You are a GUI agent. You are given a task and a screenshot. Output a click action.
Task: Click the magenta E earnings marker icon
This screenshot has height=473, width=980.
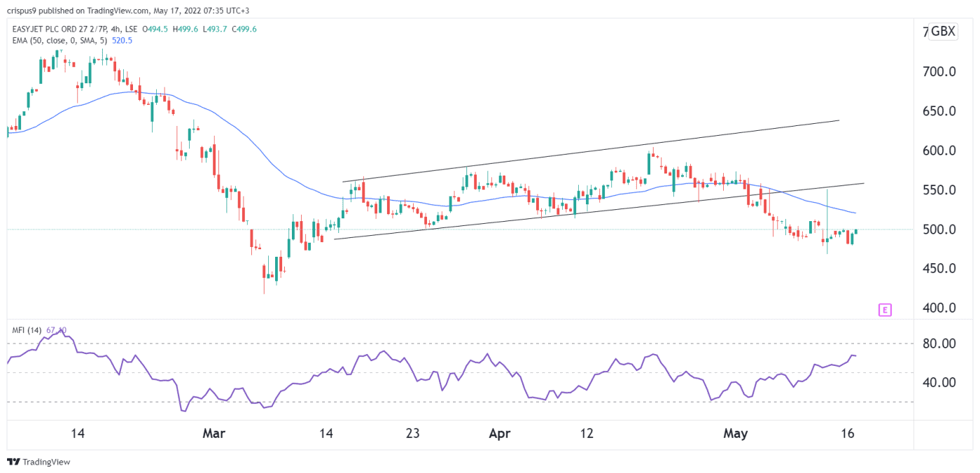tap(884, 309)
